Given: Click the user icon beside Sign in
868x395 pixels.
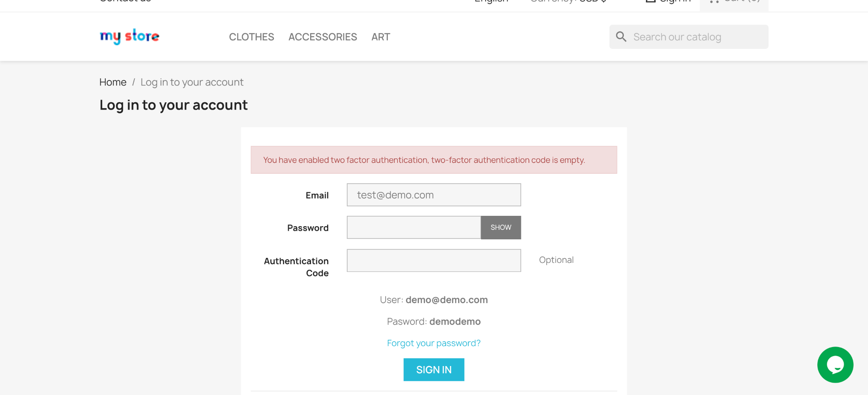Looking at the screenshot, I should point(651,1).
